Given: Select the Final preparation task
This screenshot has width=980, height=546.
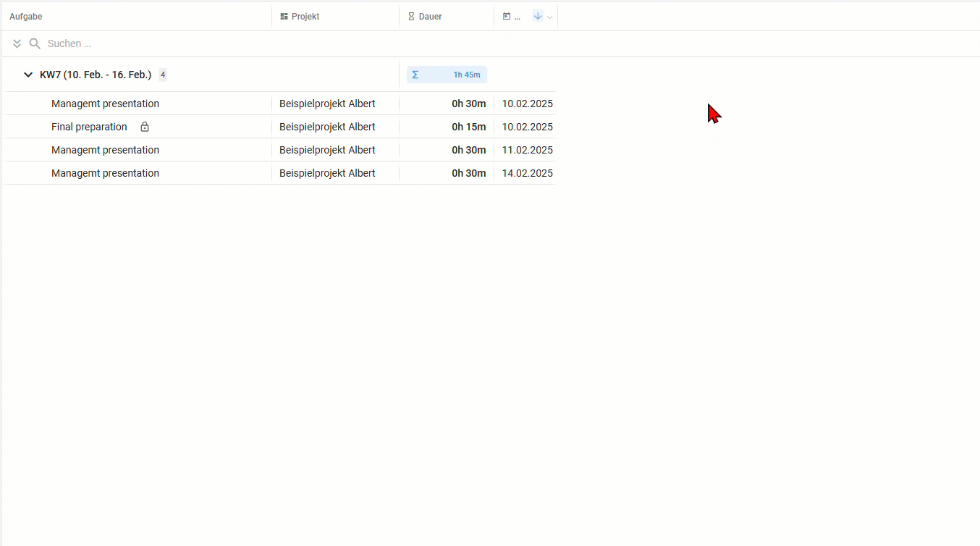Looking at the screenshot, I should coord(89,127).
